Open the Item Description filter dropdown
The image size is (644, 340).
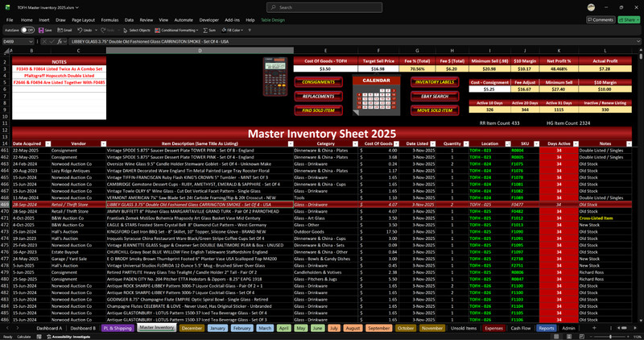(291, 144)
